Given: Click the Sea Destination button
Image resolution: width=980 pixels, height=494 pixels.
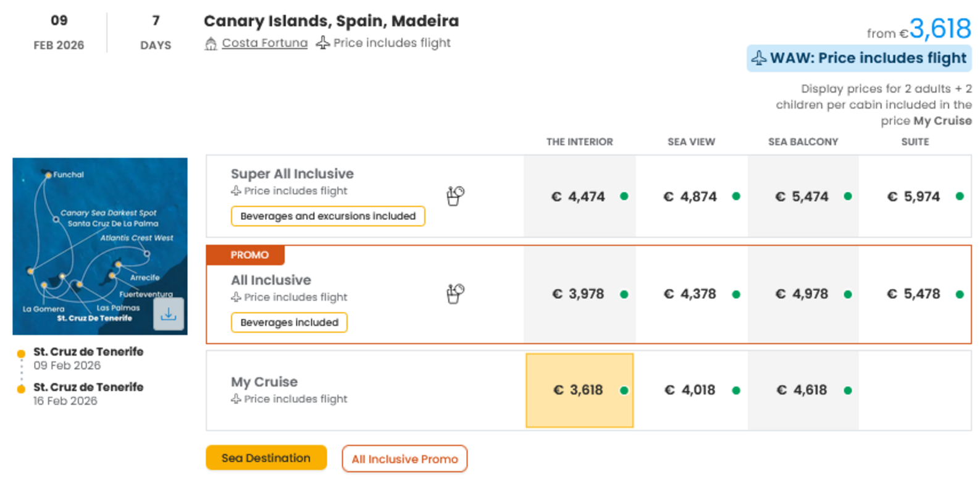Looking at the screenshot, I should click(x=266, y=458).
